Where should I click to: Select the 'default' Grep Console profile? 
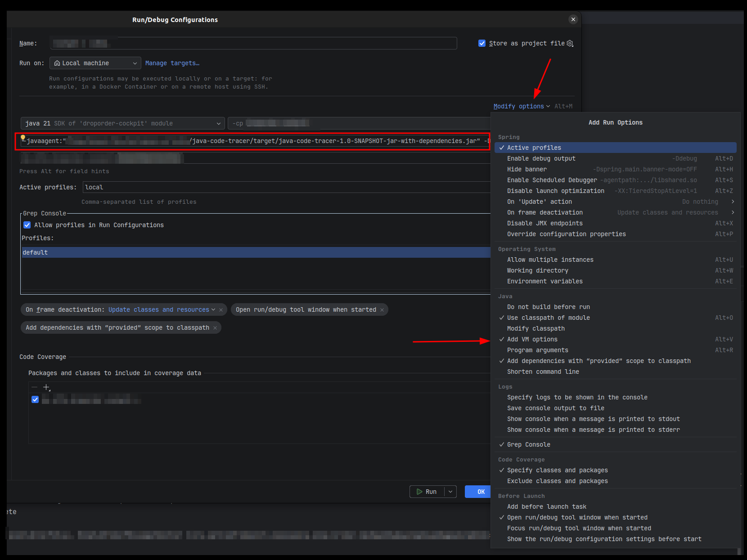click(x=256, y=252)
